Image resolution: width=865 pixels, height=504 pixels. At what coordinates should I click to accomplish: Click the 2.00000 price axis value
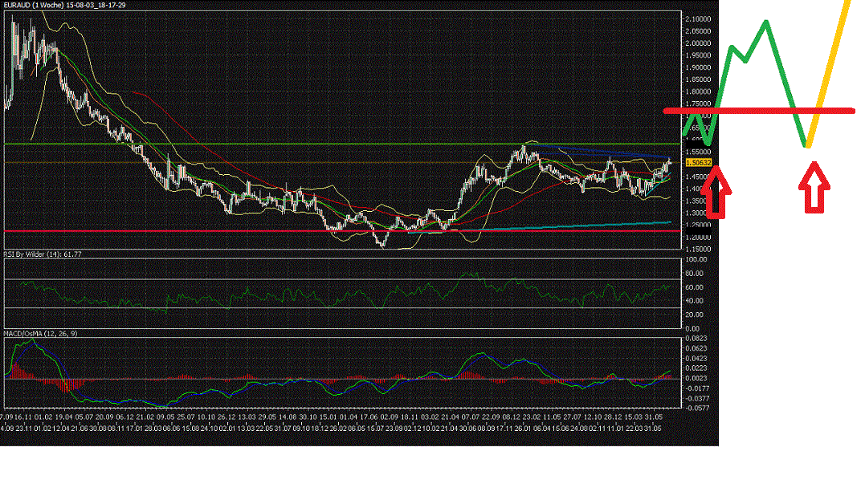(x=698, y=43)
